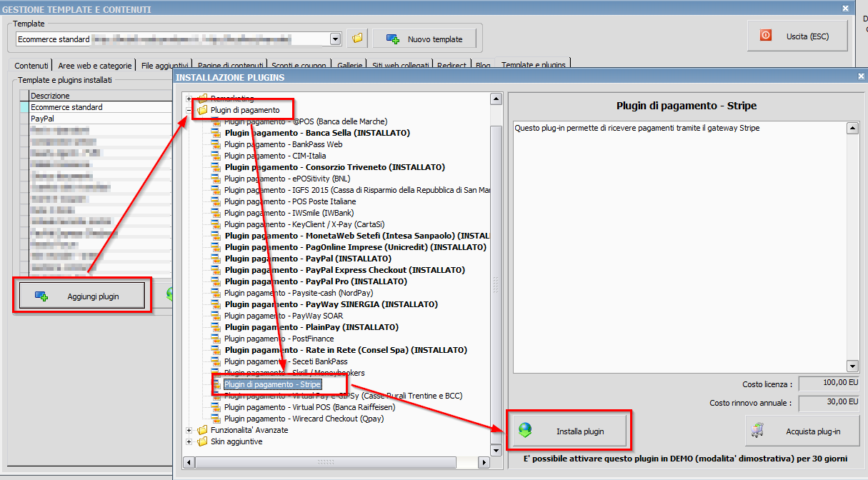The width and height of the screenshot is (868, 480).
Task: Click the icon beside POS Poste Italiane
Action: (x=216, y=201)
